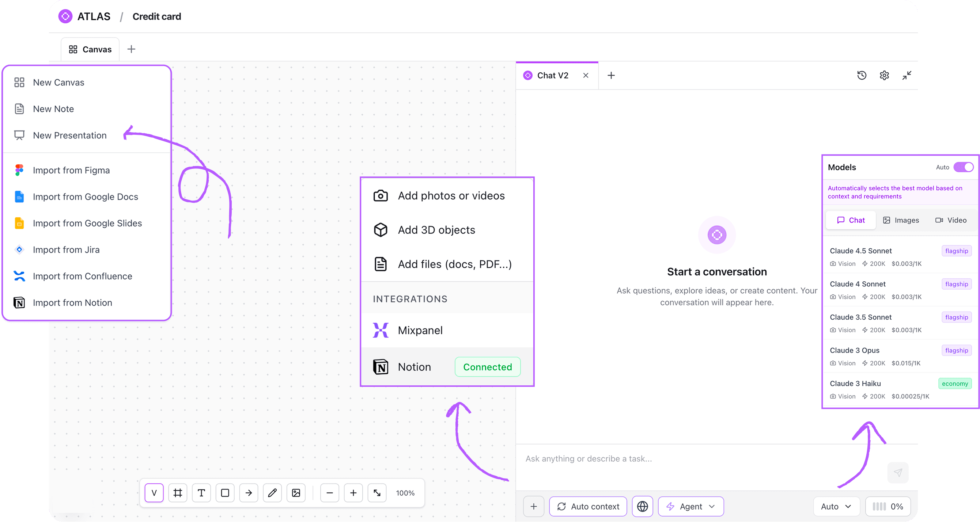Click the 0% usage indicator
This screenshot has width=980, height=522.
point(888,506)
